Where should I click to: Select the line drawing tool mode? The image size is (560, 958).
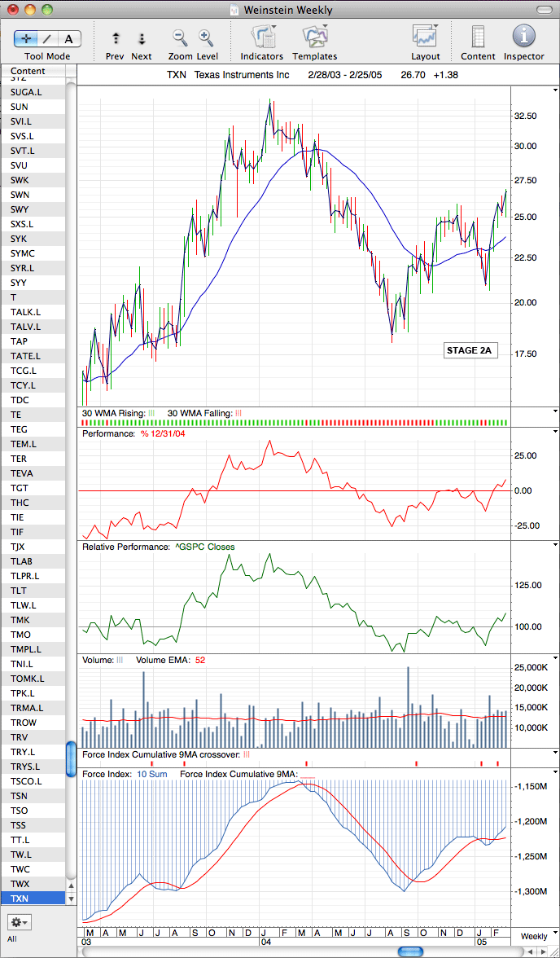pyautogui.click(x=47, y=39)
